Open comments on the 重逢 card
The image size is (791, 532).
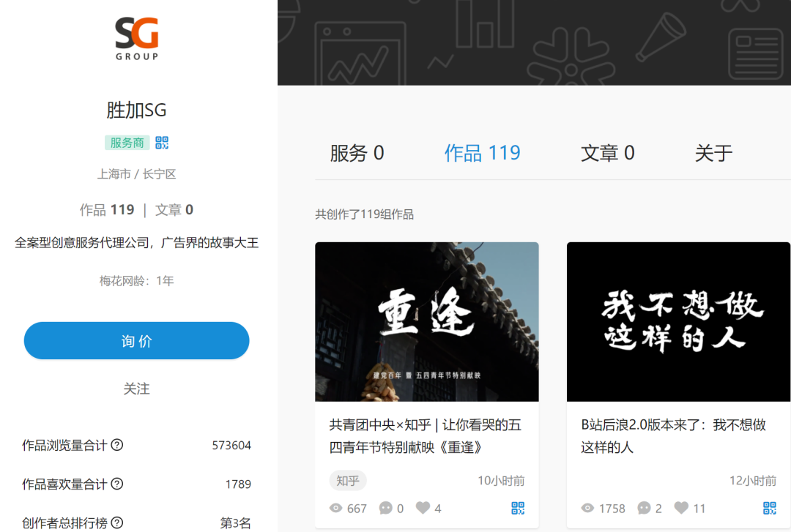[x=386, y=508]
